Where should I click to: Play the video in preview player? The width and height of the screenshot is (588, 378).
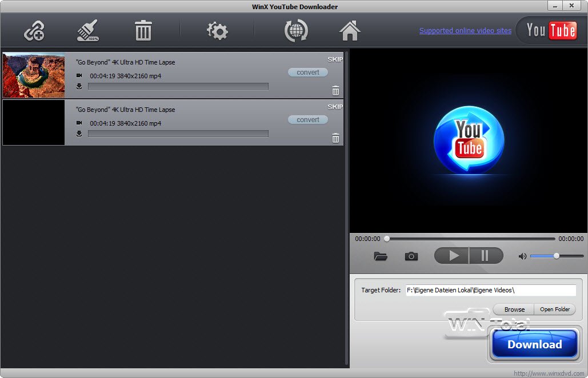click(451, 256)
